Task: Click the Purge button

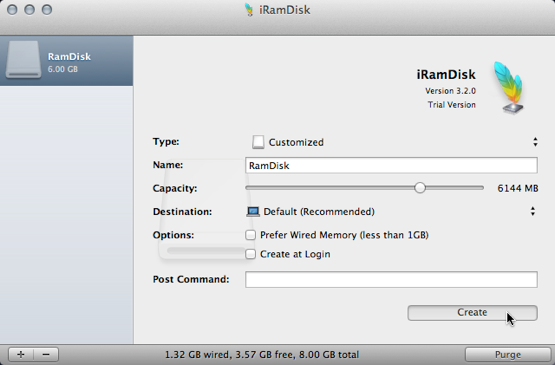Action: (508, 354)
